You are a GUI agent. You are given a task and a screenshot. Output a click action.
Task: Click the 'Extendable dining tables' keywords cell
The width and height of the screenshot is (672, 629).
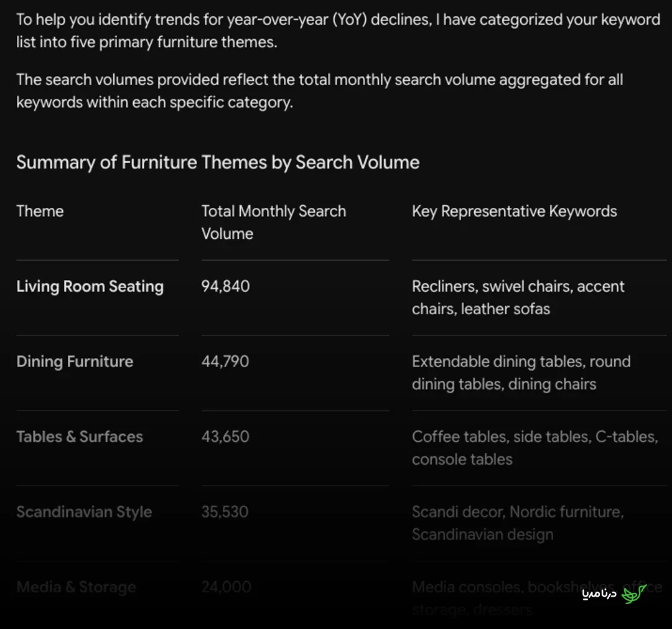(521, 373)
